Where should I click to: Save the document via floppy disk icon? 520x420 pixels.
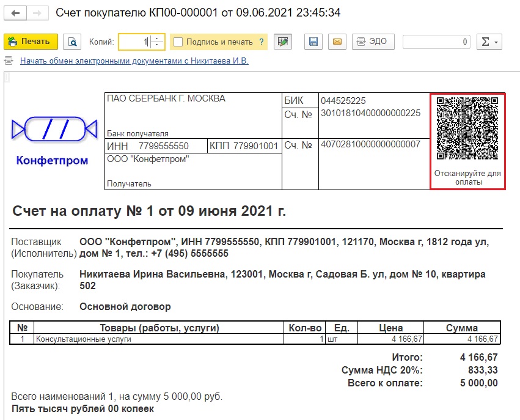313,42
